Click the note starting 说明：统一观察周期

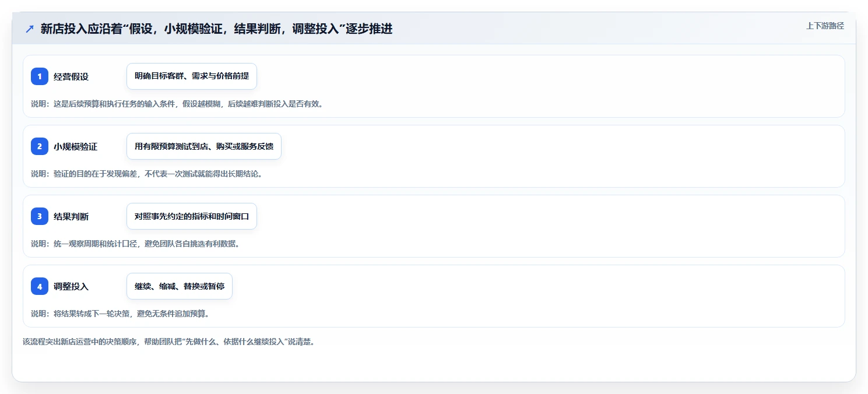(135, 244)
